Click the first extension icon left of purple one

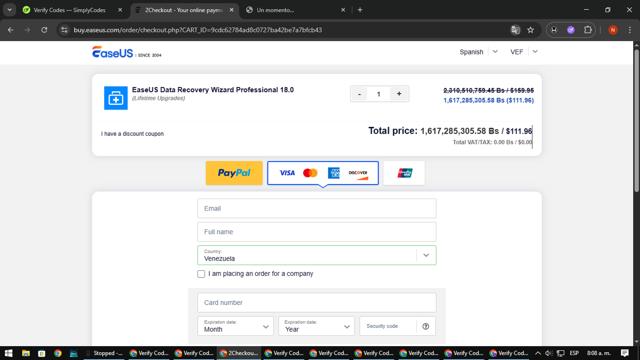click(x=554, y=30)
